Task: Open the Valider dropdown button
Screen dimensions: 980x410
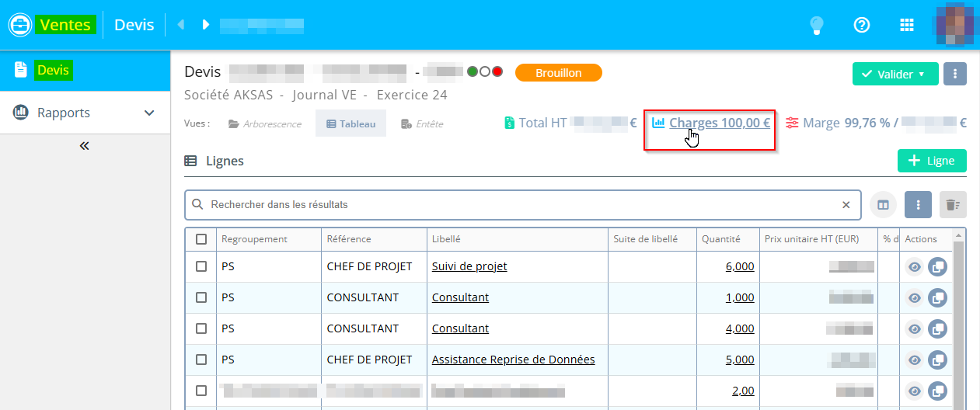Action: [895, 74]
